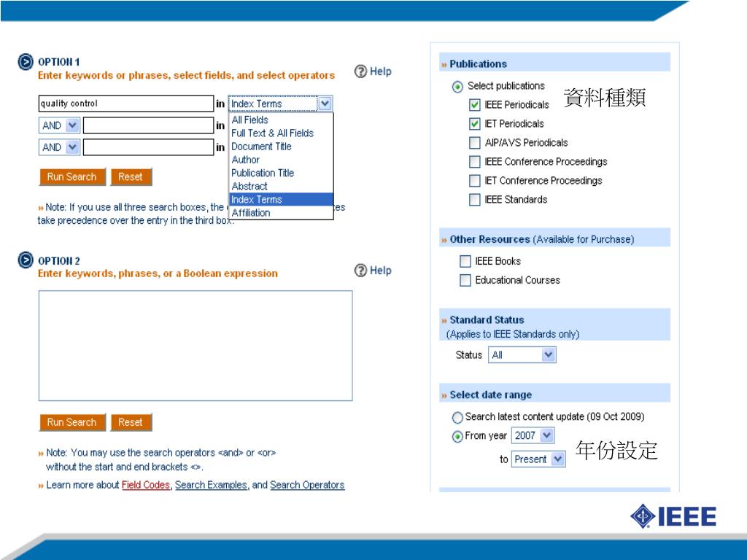
Task: Choose 'All Fields' from the field list
Action: (x=281, y=120)
